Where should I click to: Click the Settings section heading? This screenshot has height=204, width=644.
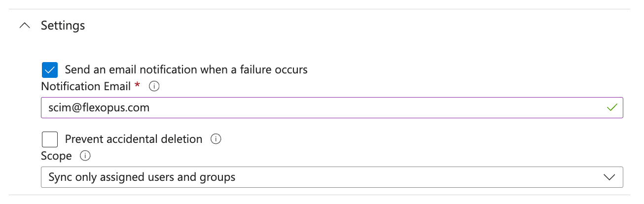coord(63,26)
